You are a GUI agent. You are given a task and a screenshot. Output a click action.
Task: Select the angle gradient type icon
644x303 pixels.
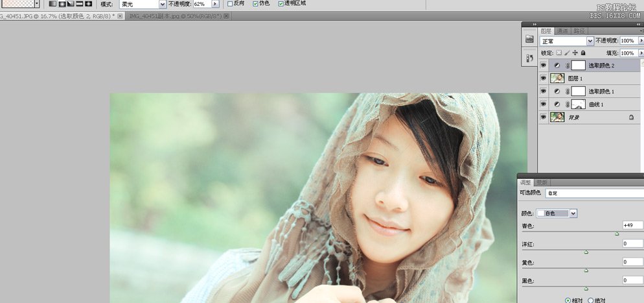[x=71, y=4]
